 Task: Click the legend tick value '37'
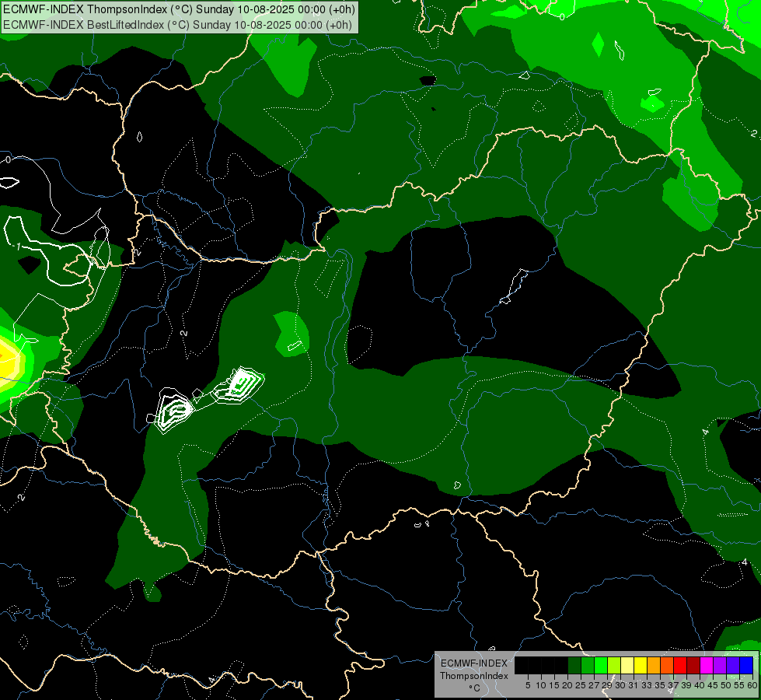click(673, 685)
